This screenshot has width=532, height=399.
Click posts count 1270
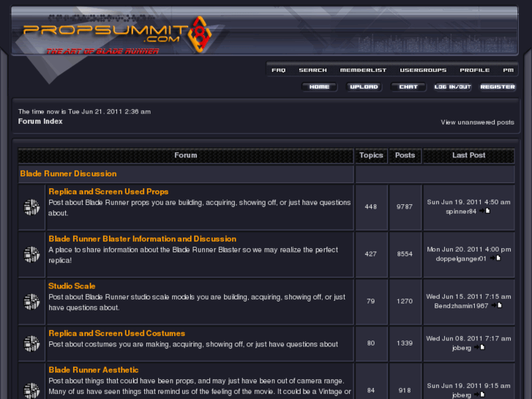pos(405,301)
